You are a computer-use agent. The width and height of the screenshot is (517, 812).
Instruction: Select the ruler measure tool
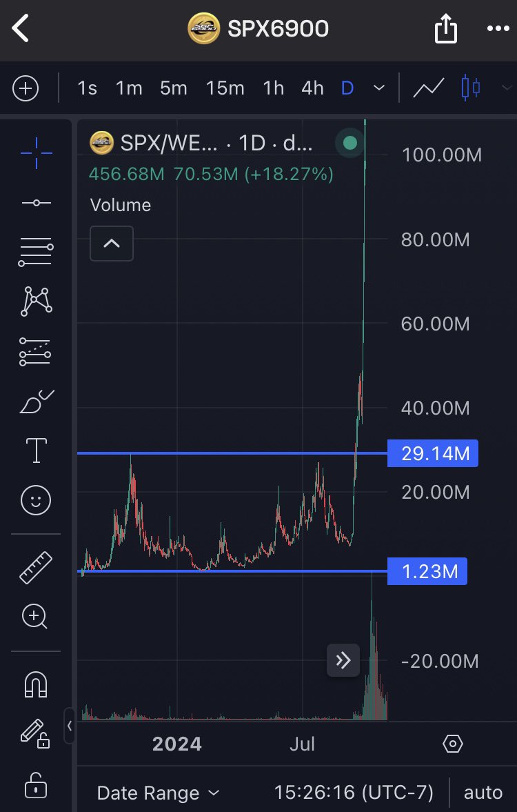(36, 568)
